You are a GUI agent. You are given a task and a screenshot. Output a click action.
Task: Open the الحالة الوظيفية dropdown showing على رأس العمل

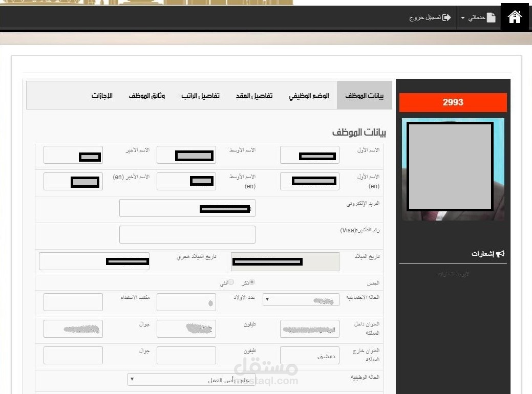coord(191,380)
